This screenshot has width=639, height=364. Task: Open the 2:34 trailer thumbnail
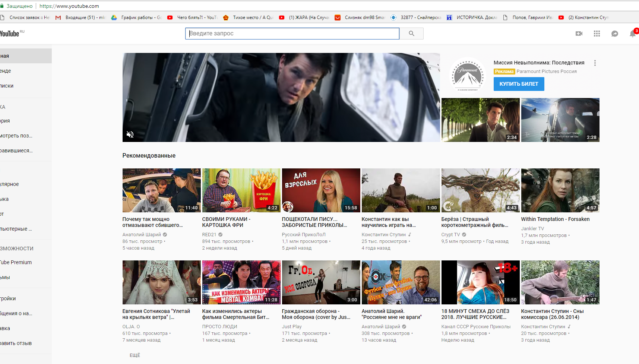coord(481,120)
